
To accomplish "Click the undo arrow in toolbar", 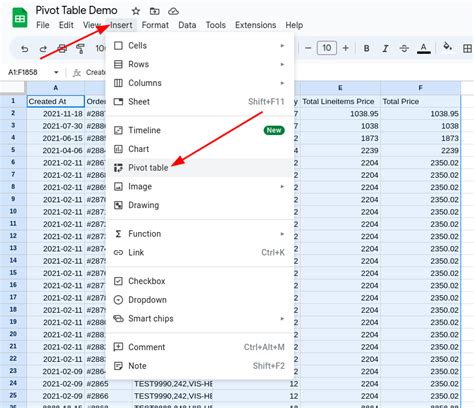I will coord(24,49).
